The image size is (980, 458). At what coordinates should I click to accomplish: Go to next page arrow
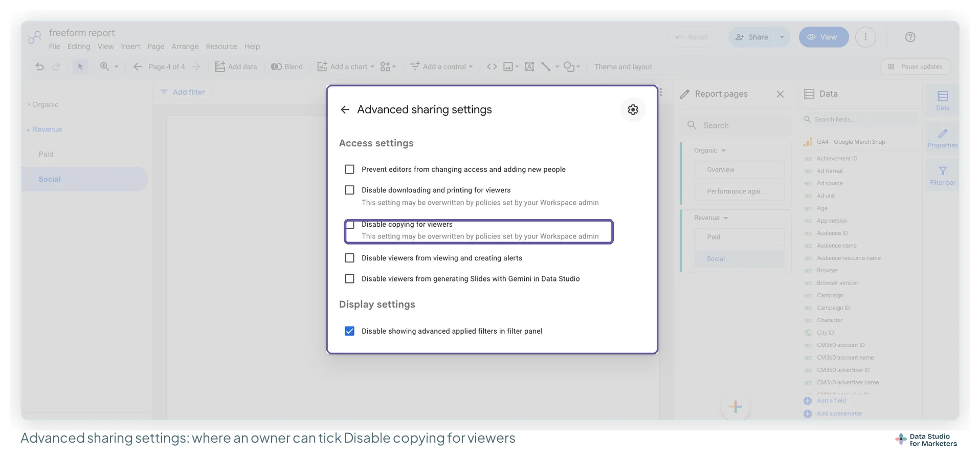(196, 67)
